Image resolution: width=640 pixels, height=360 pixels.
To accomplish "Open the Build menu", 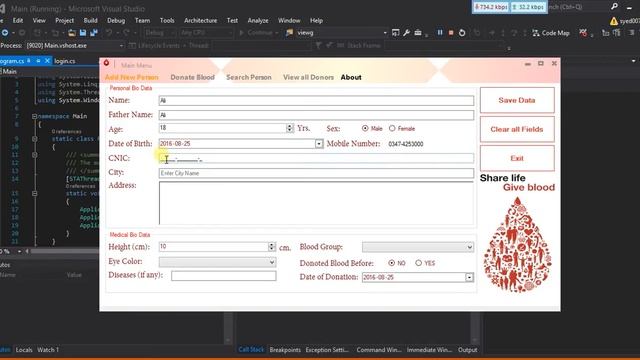I will [x=90, y=20].
